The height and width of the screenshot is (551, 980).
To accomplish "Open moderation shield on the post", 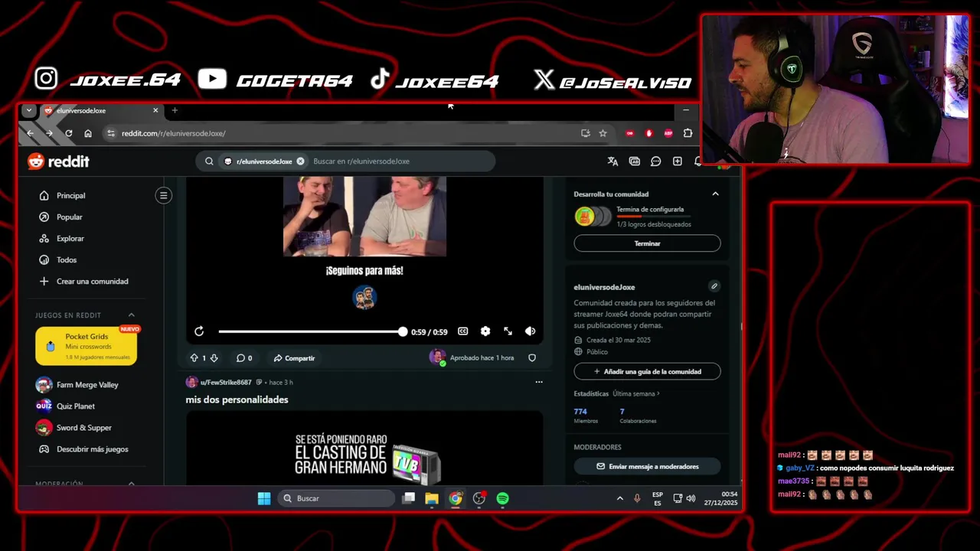I will [x=532, y=357].
